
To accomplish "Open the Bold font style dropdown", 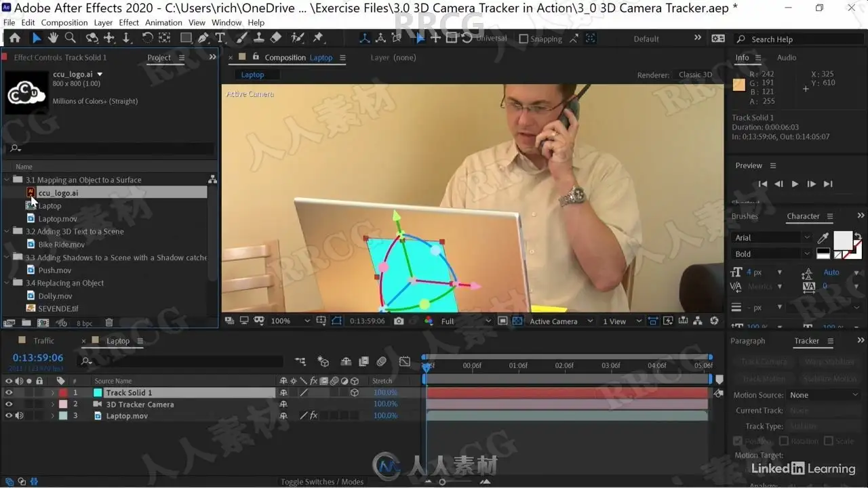I will pos(772,254).
